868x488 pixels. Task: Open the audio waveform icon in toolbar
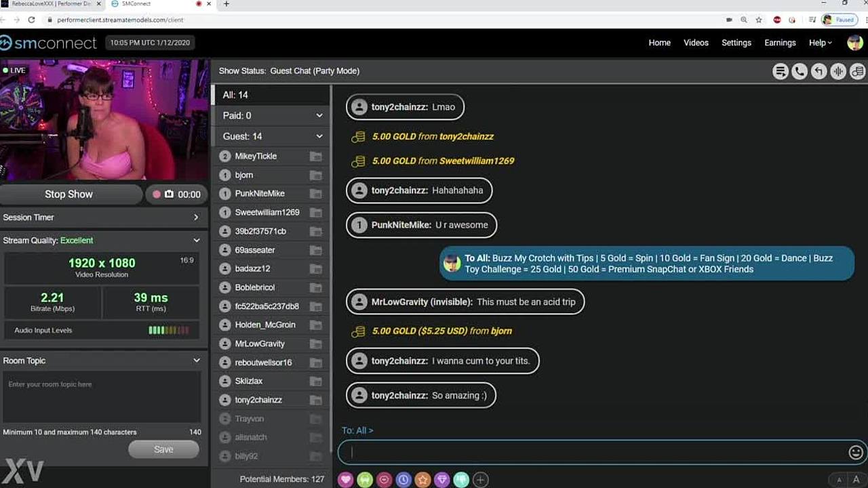[x=838, y=71]
